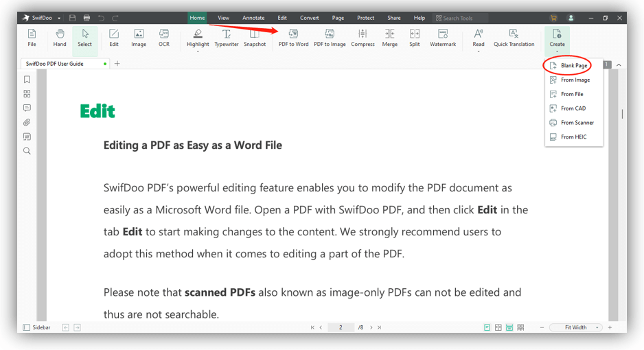The image size is (644, 350).
Task: Open the Bookmarks sidebar panel
Action: click(x=27, y=79)
